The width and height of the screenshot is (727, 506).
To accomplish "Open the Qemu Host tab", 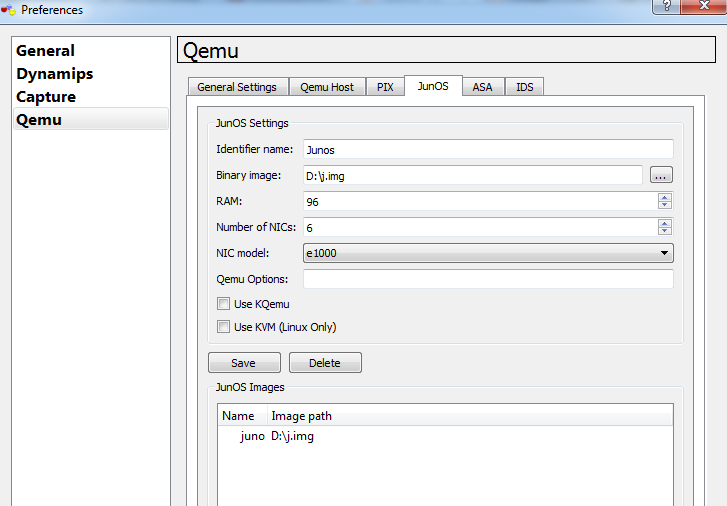I will click(327, 87).
